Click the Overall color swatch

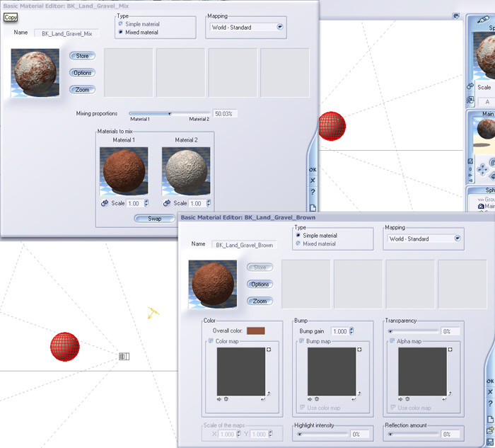(x=256, y=331)
